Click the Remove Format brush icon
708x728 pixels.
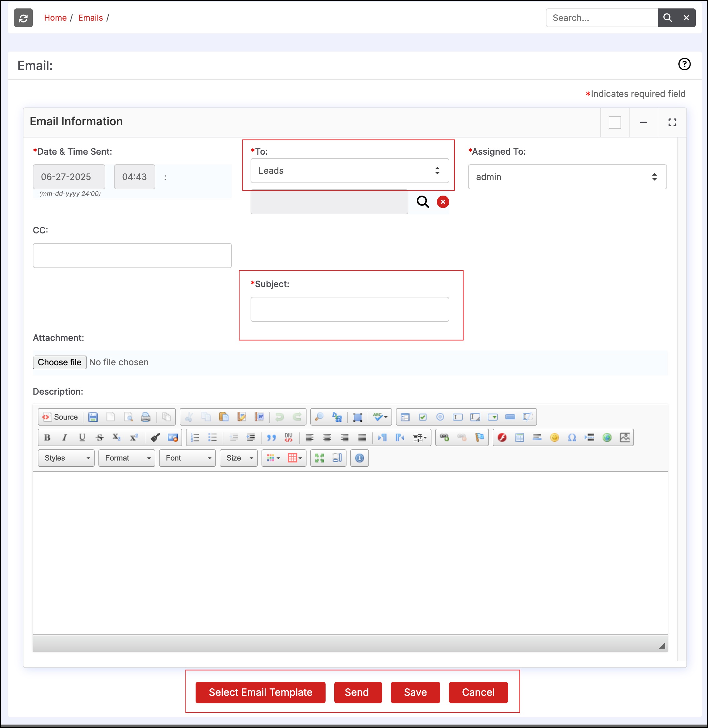(155, 437)
